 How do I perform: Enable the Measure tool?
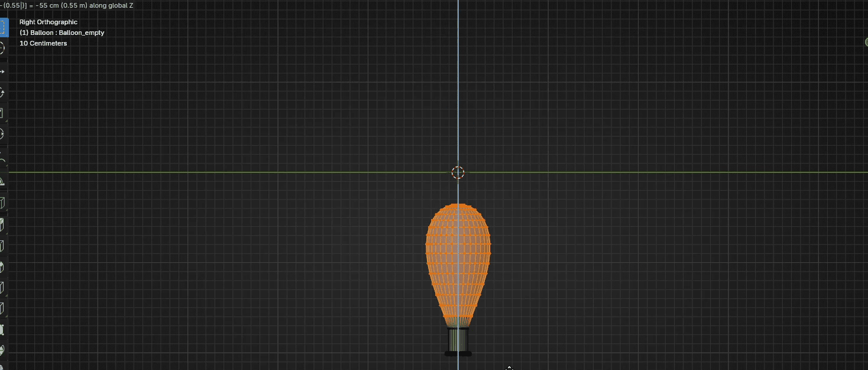(x=3, y=181)
